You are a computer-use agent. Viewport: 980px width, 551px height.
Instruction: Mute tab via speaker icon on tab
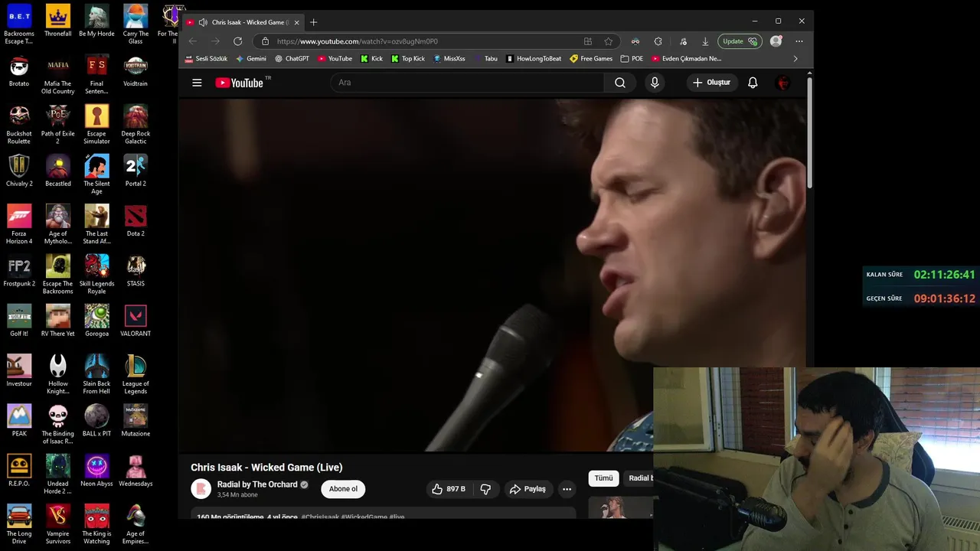(x=203, y=22)
